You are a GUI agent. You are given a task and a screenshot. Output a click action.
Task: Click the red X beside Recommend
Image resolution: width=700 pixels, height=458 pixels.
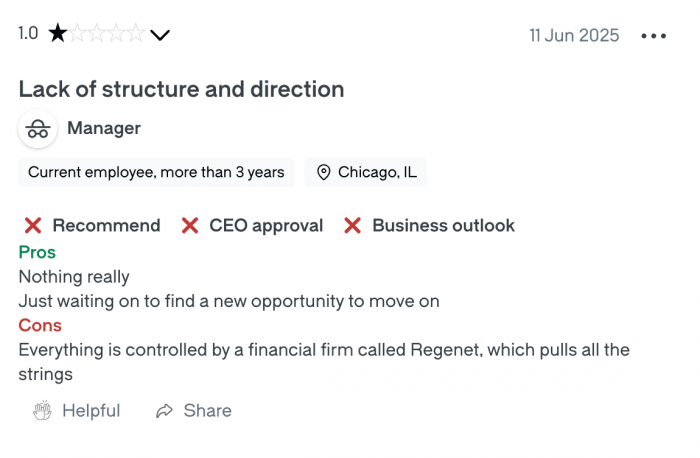point(33,226)
